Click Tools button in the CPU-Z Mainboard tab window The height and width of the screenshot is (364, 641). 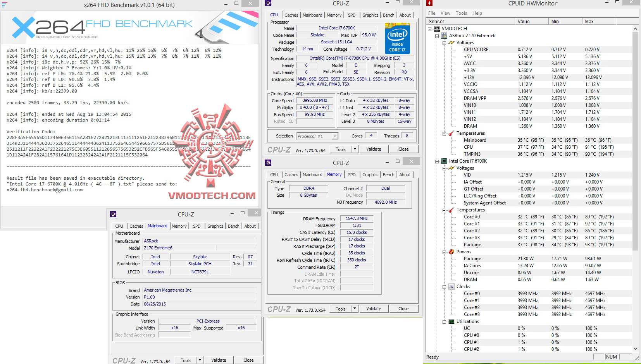(186, 360)
